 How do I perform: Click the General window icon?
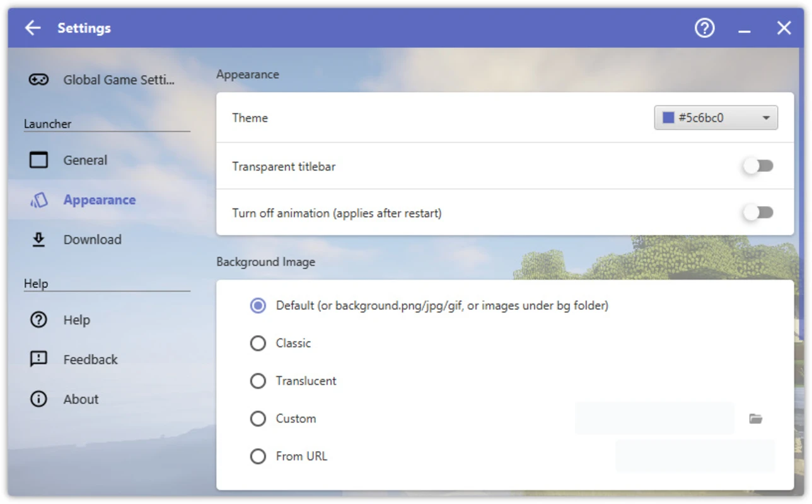click(38, 160)
